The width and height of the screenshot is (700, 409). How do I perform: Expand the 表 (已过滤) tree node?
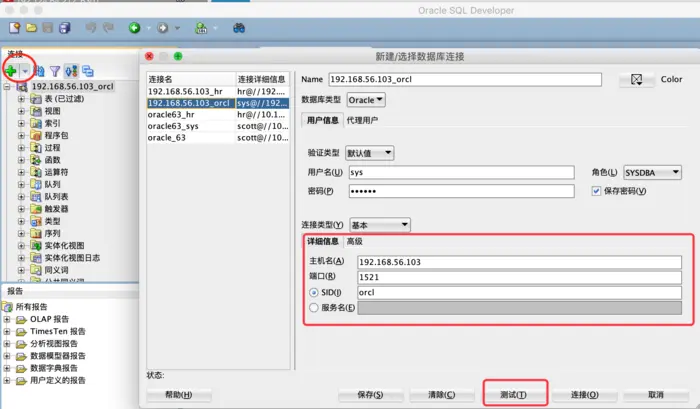21,99
